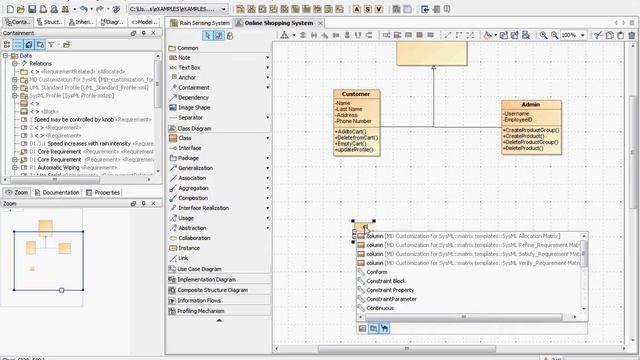Open the Use Case Diagram palette group
This screenshot has height=360, width=640.
219,269
